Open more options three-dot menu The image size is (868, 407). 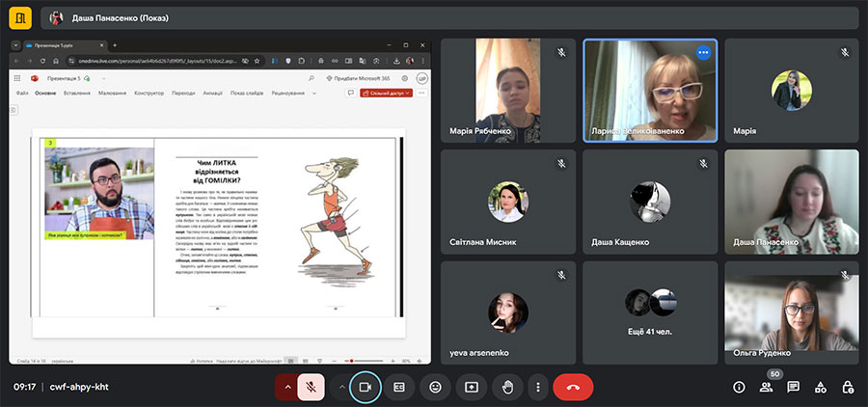[537, 387]
